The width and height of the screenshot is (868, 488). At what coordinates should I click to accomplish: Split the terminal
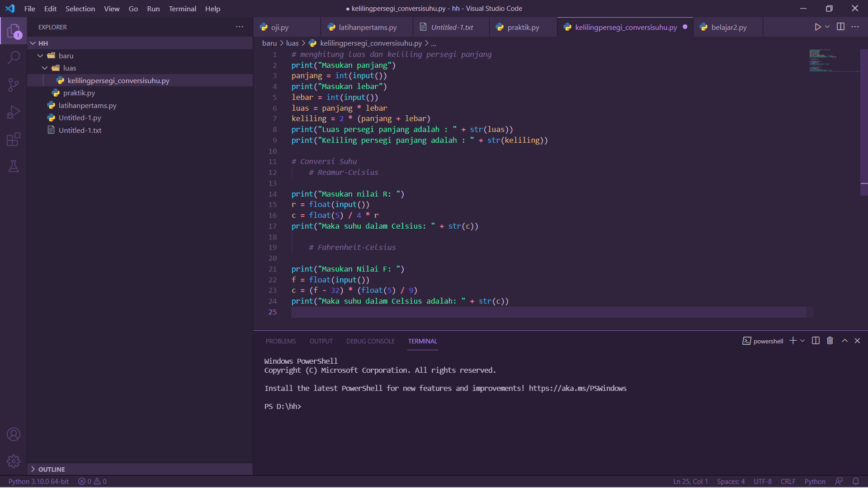click(815, 341)
